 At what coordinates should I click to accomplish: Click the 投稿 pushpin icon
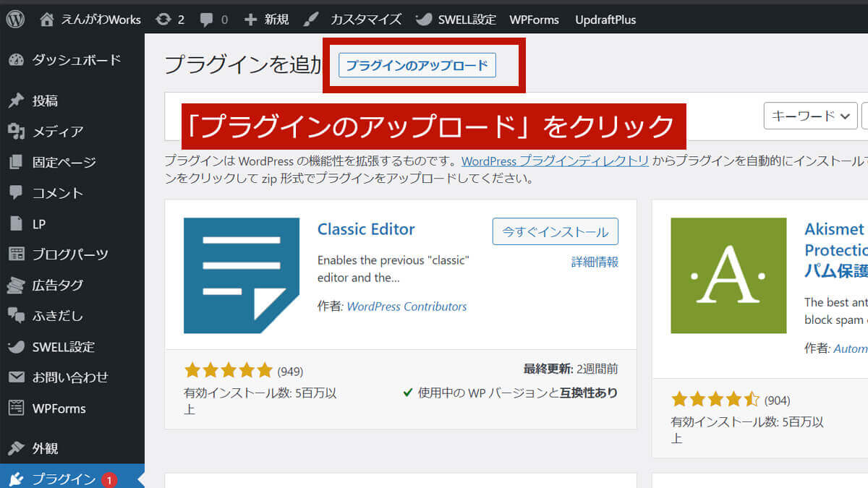tap(16, 100)
